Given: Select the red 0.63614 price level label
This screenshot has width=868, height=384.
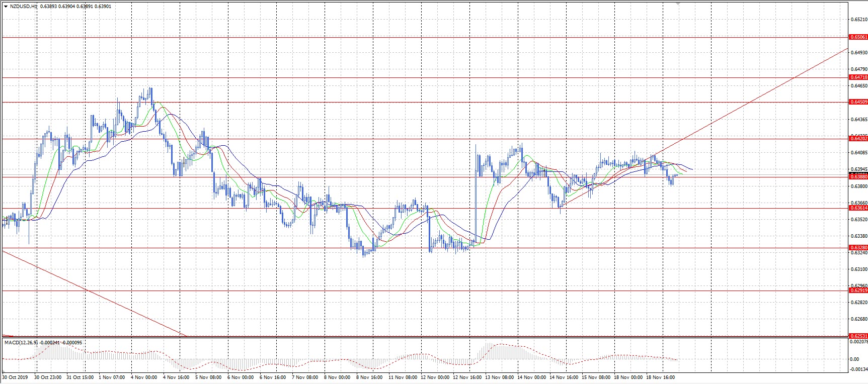Looking at the screenshot, I should click(x=858, y=208).
